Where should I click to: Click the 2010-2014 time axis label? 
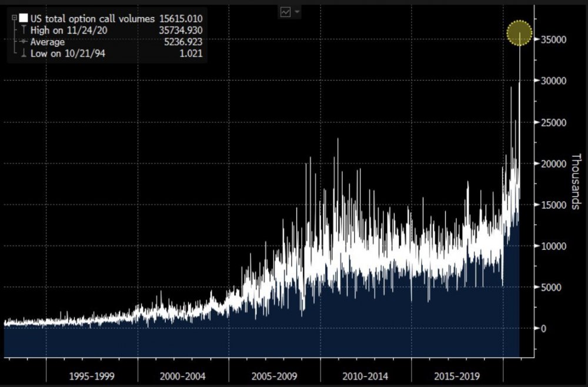click(366, 376)
